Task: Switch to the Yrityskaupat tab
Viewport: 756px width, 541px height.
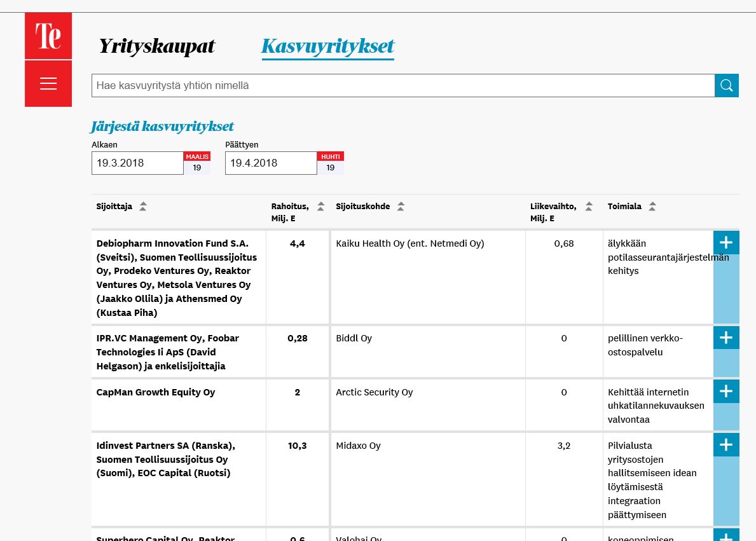Action: 156,46
